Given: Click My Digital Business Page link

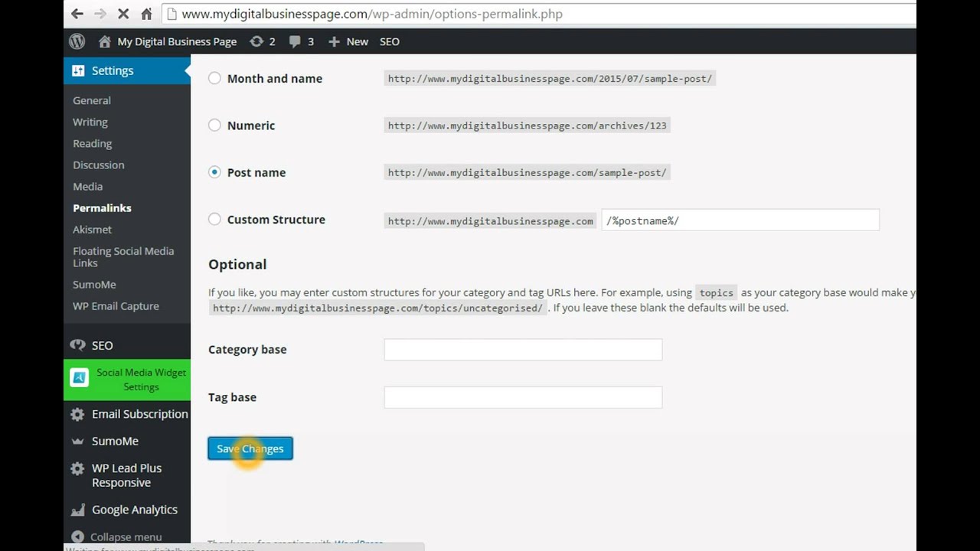Looking at the screenshot, I should [x=177, y=41].
